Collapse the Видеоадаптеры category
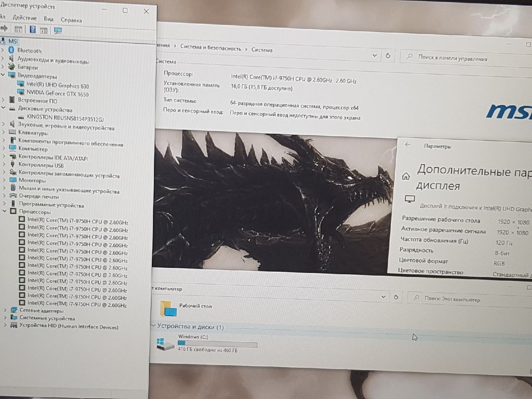Screen dimensions: 532x399 (x=3, y=75)
